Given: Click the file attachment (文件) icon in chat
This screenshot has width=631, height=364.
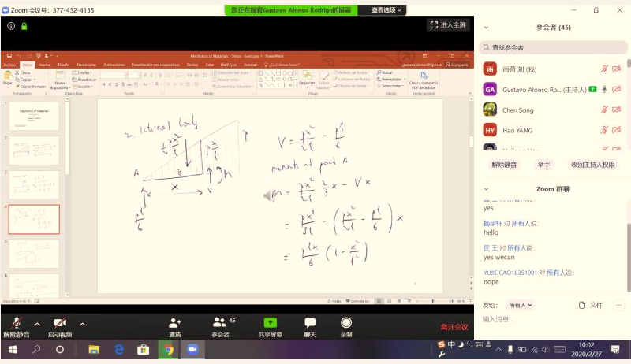Looking at the screenshot, I should 582,305.
